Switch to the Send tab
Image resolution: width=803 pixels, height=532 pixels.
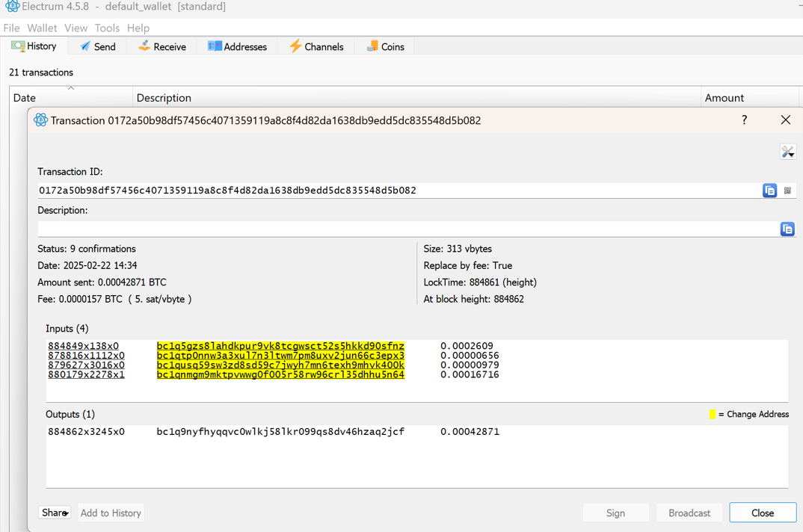[98, 46]
